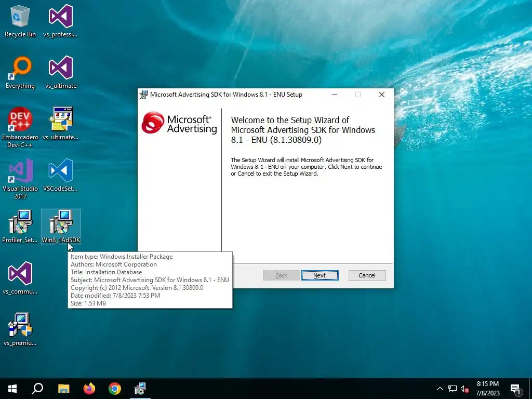Click the disabled Back button
The width and height of the screenshot is (532, 399).
pyautogui.click(x=281, y=275)
